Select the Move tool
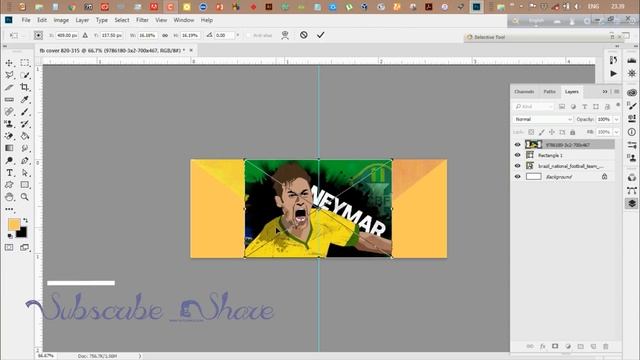Image resolution: width=640 pixels, height=360 pixels. [x=9, y=63]
